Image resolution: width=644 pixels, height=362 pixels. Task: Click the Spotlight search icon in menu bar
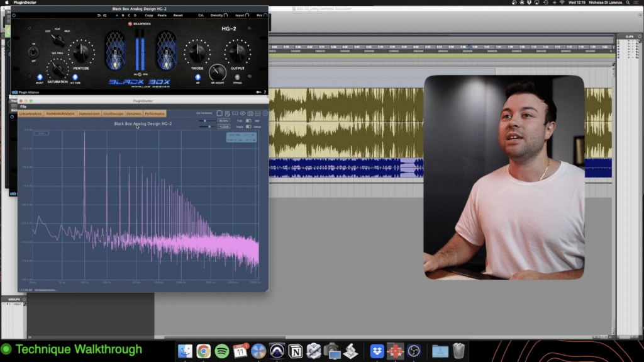tap(628, 3)
